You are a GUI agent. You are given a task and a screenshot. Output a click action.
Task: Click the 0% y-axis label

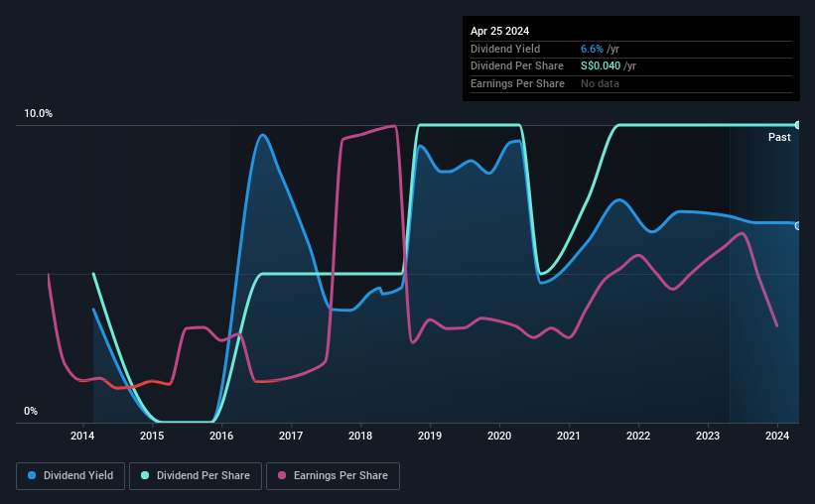31,411
